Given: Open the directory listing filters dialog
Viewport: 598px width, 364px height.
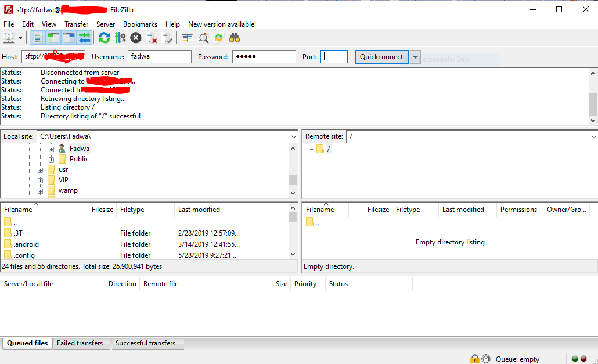Looking at the screenshot, I should pyautogui.click(x=188, y=38).
